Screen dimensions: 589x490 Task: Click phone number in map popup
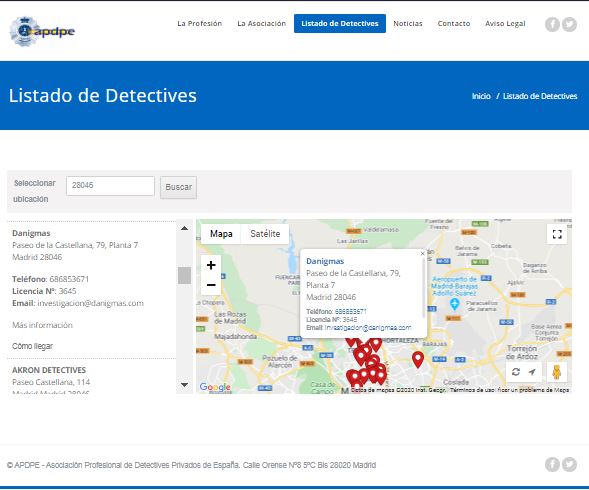(350, 312)
